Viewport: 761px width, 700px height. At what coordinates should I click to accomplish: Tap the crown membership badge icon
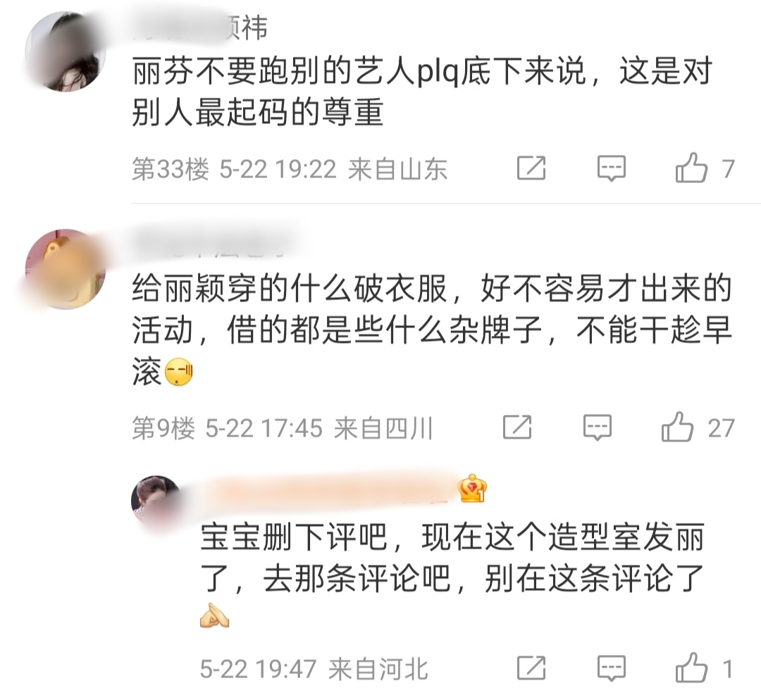[472, 488]
